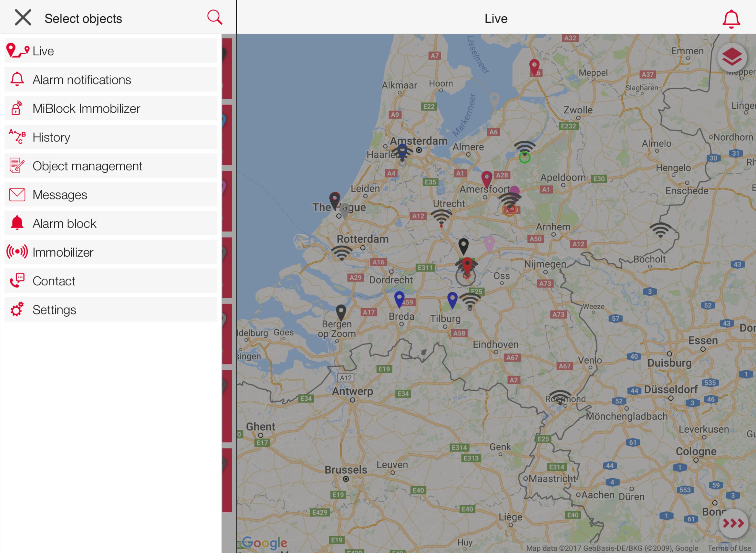Select the wifi signal marker near Utrecht
Viewport: 756px width, 553px height.
[x=441, y=218]
